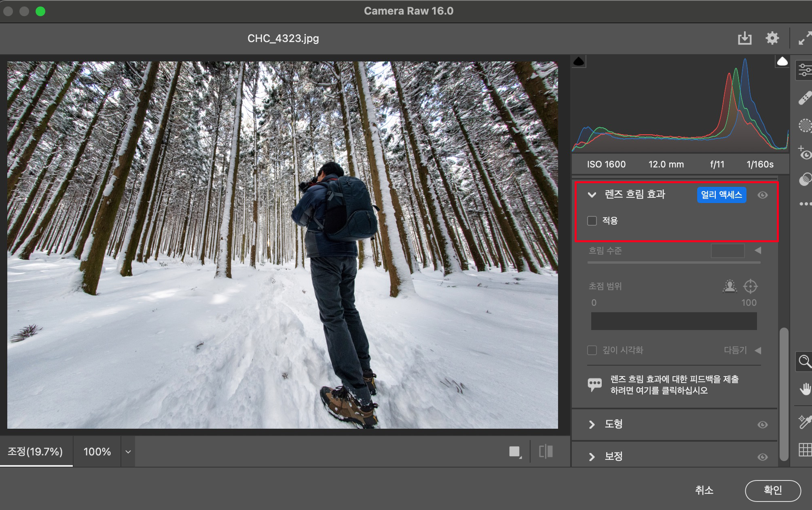Expand the 보정 section
This screenshot has height=510, width=812.
592,457
